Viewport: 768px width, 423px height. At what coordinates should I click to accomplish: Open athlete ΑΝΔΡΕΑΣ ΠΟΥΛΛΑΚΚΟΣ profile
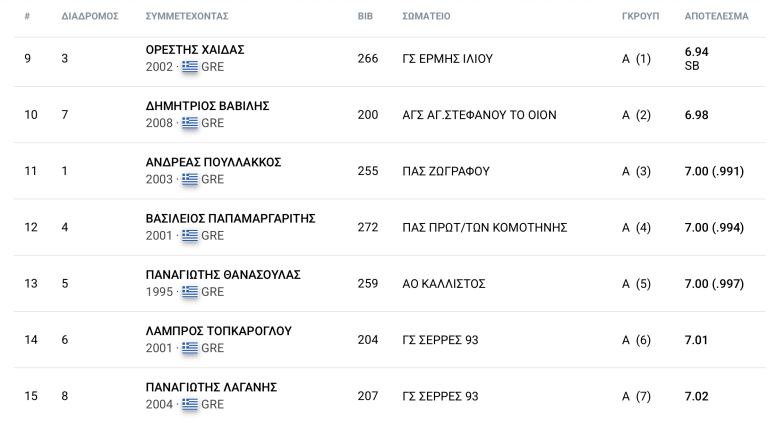click(x=213, y=163)
